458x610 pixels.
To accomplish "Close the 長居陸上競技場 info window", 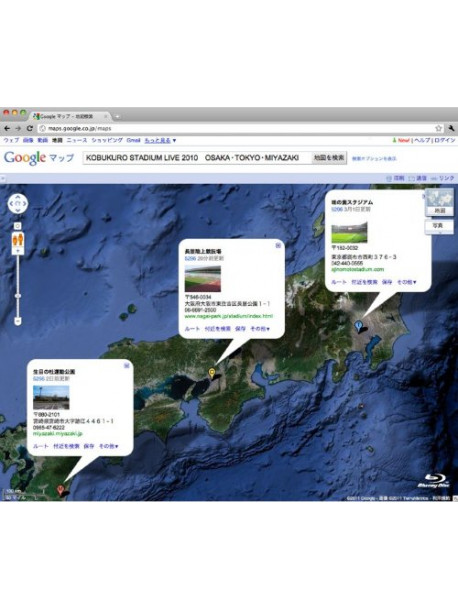I will [278, 245].
